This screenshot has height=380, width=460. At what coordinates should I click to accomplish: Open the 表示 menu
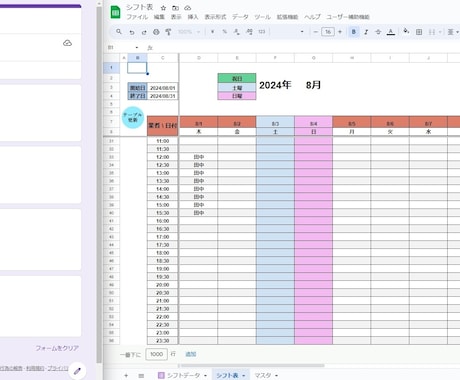(x=176, y=17)
